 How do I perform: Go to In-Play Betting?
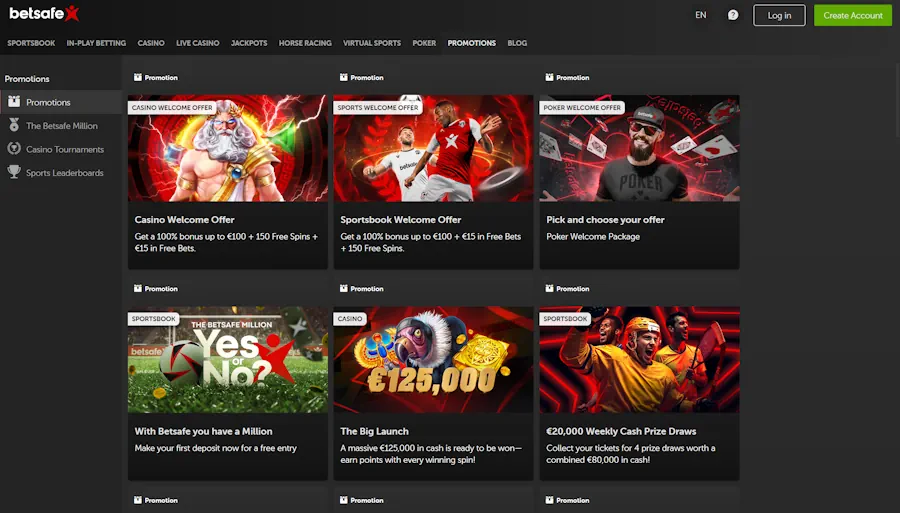point(96,43)
